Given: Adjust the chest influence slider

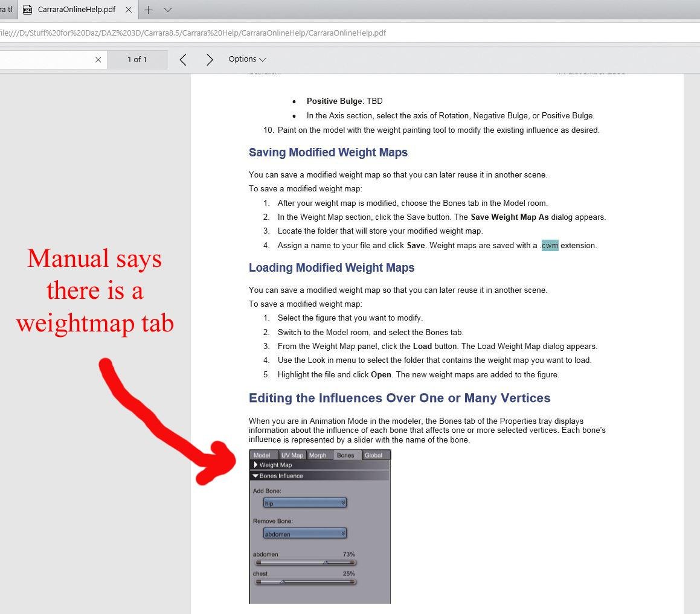Looking at the screenshot, I should pyautogui.click(x=306, y=582).
